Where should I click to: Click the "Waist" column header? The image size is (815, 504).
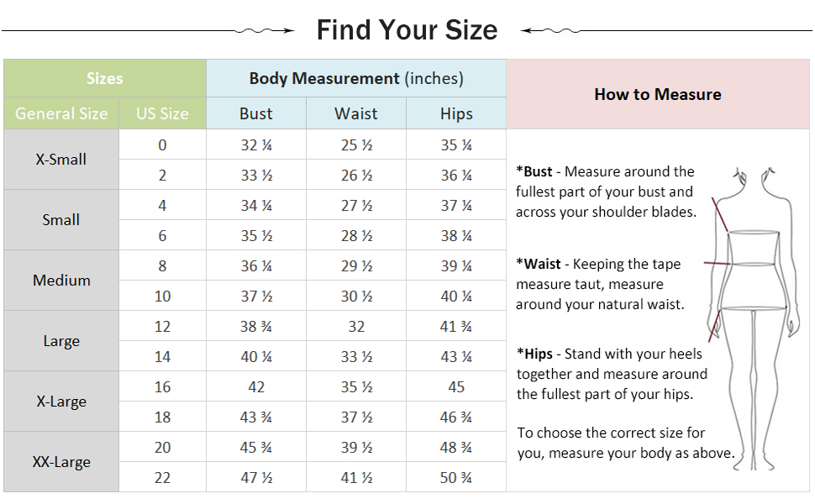click(356, 113)
